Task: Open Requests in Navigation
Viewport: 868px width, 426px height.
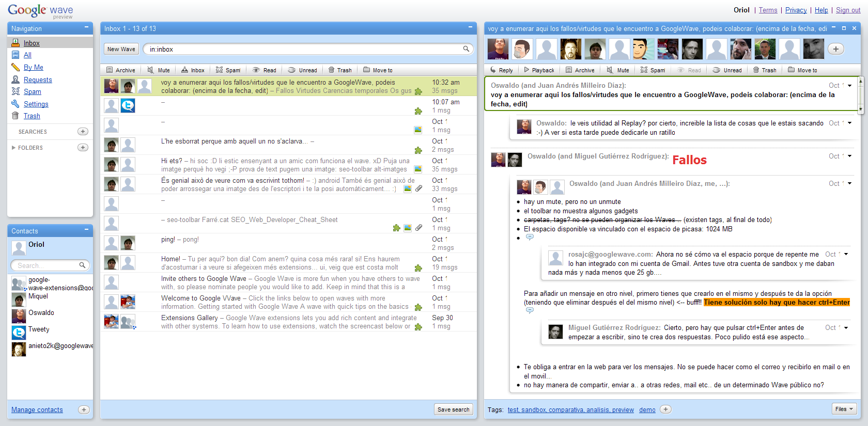Action: [38, 80]
